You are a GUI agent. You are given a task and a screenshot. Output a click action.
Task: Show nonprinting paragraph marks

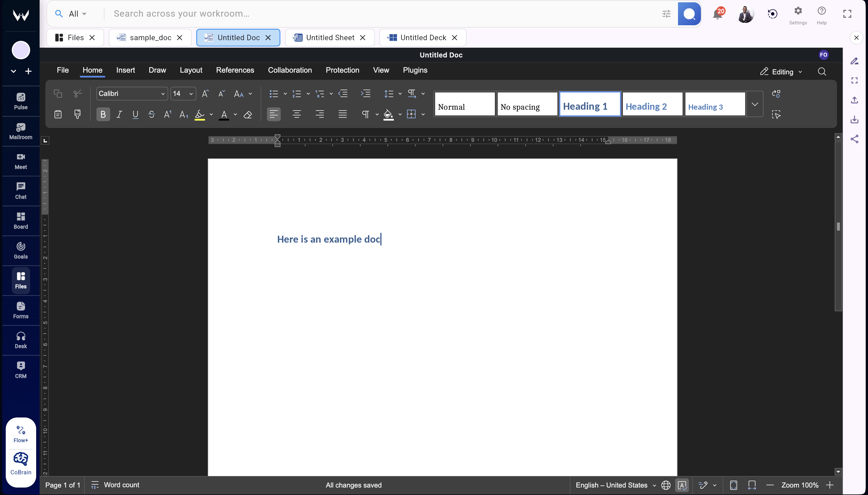(366, 115)
